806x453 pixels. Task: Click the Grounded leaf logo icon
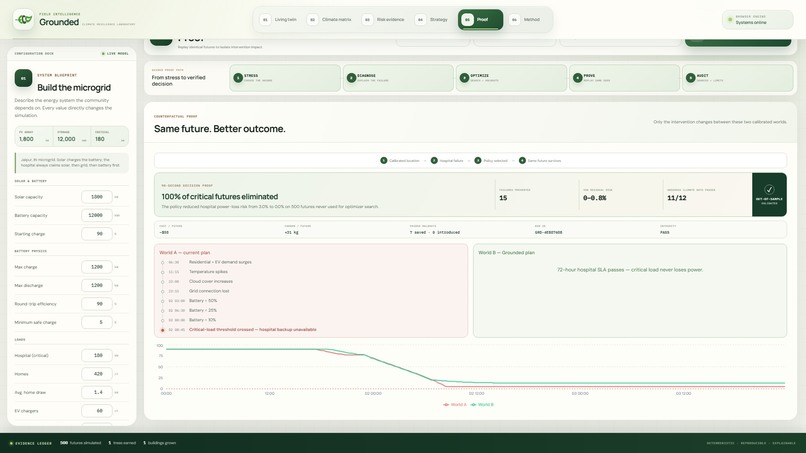point(23,20)
